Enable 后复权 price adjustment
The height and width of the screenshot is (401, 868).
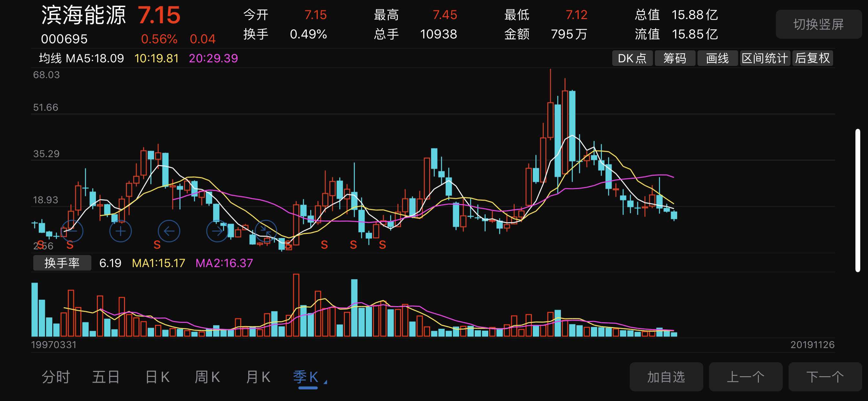(812, 58)
